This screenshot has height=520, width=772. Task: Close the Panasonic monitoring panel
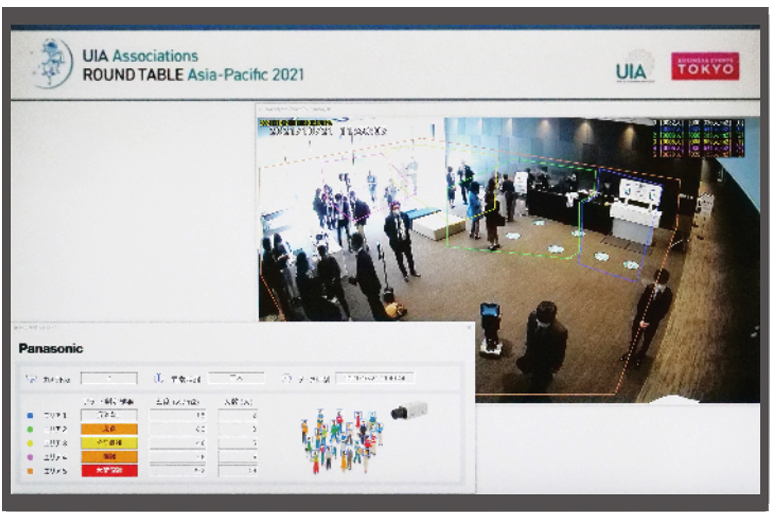point(466,328)
